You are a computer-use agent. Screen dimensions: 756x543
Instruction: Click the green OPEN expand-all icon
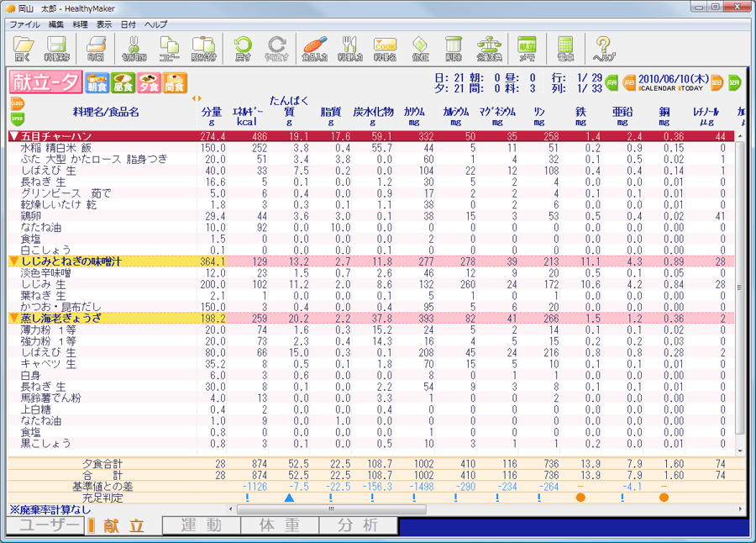[18, 119]
